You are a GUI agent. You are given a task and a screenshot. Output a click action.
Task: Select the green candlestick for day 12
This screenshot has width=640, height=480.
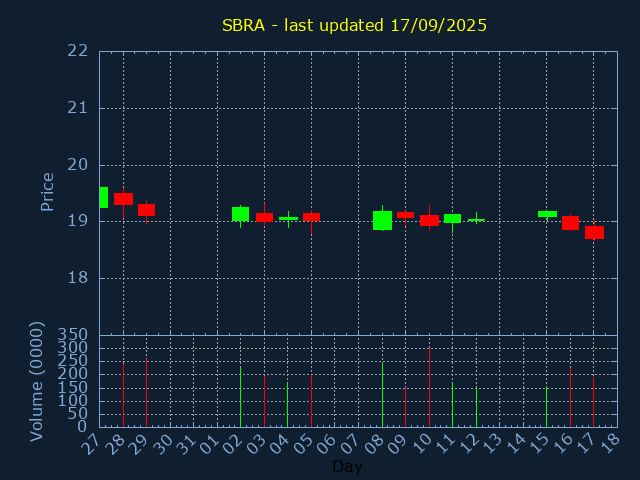pos(476,220)
